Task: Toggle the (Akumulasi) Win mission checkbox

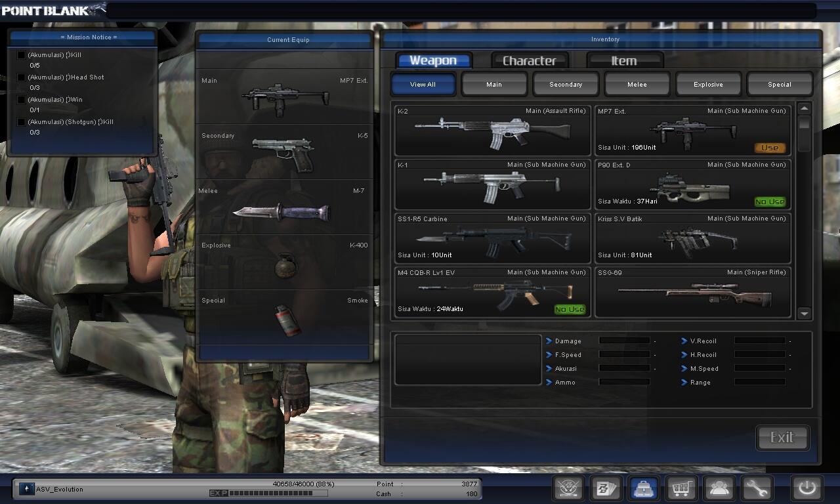Action: 21,100
